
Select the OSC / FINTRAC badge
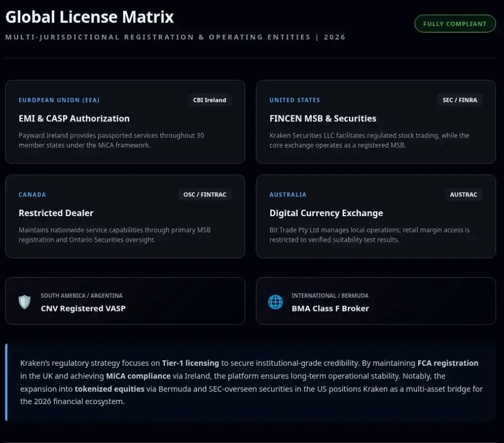click(x=205, y=194)
